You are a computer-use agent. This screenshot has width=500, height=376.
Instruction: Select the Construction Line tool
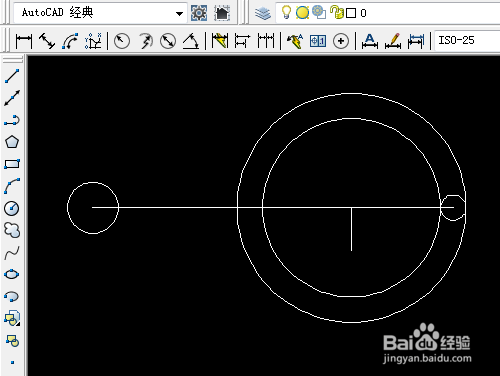(x=12, y=98)
